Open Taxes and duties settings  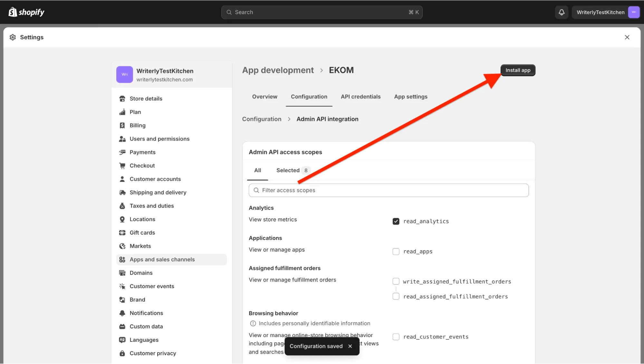click(x=172, y=206)
